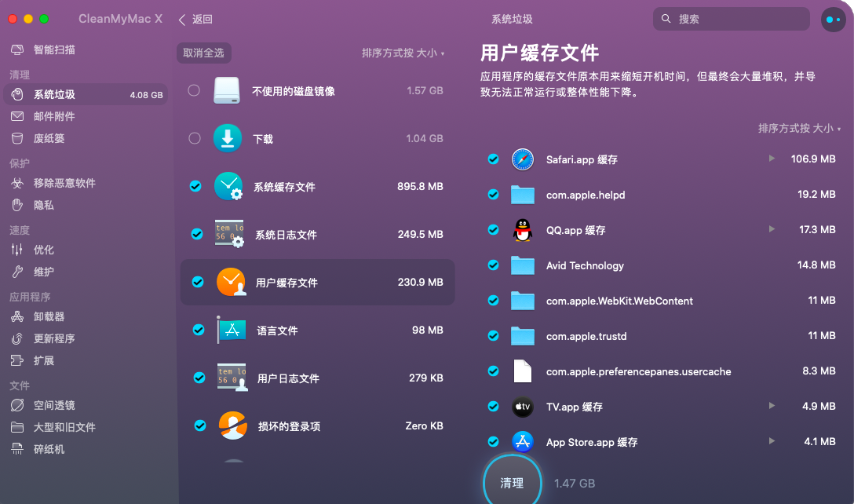Uncheck the 语言文件 checkbox
This screenshot has height=504, width=854.
coord(199,330)
